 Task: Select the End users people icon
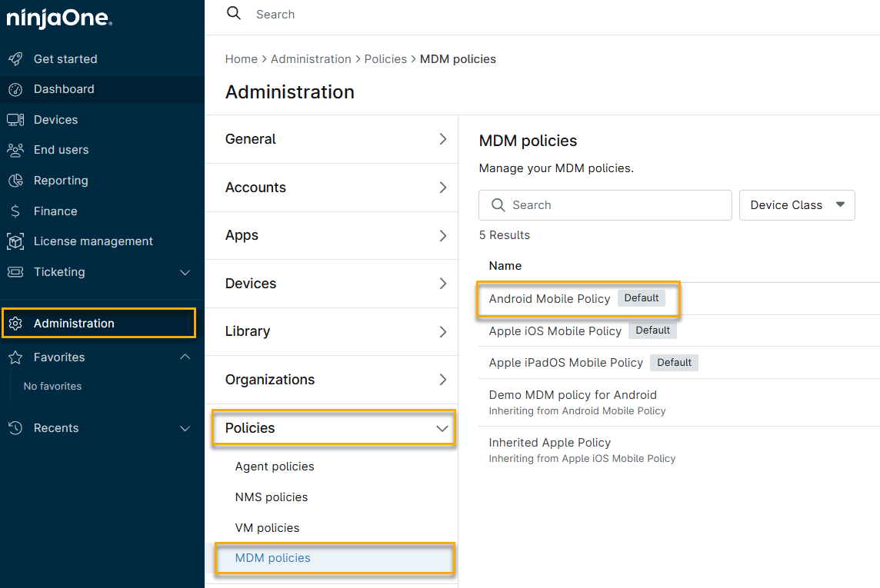15,150
